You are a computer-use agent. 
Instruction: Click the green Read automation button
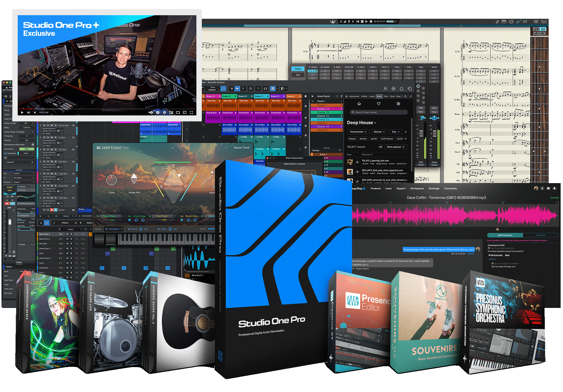click(26, 149)
